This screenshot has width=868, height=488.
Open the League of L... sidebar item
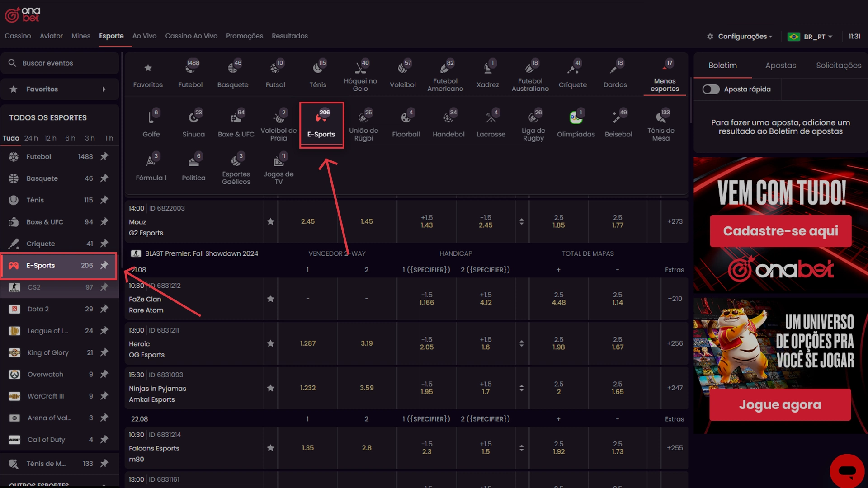(59, 331)
